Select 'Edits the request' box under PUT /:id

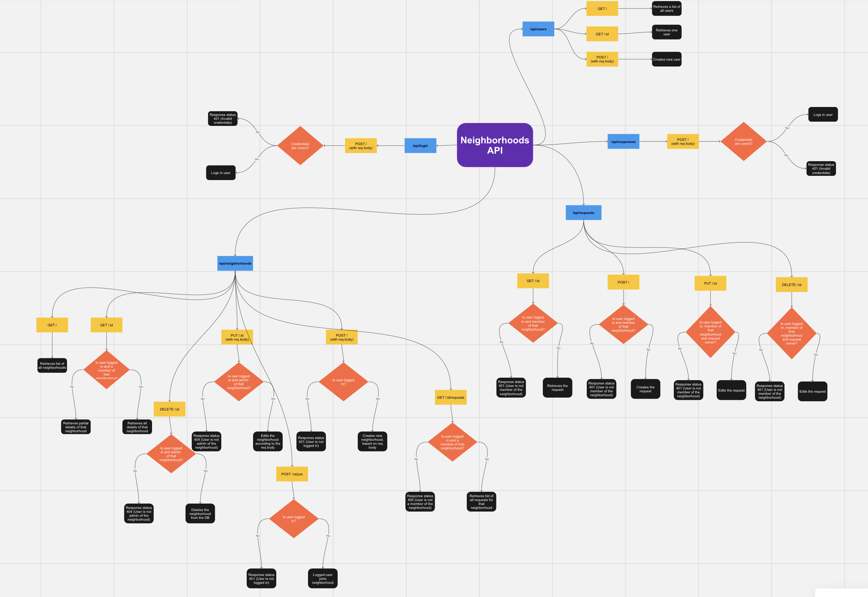click(731, 390)
